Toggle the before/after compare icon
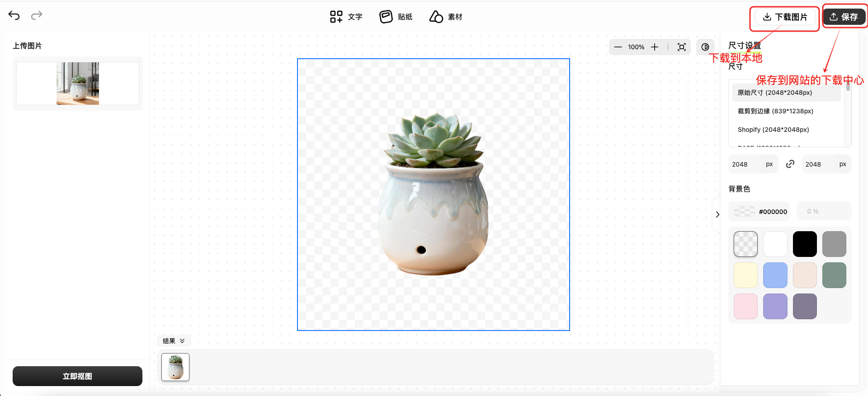Image resolution: width=868 pixels, height=396 pixels. tap(705, 47)
